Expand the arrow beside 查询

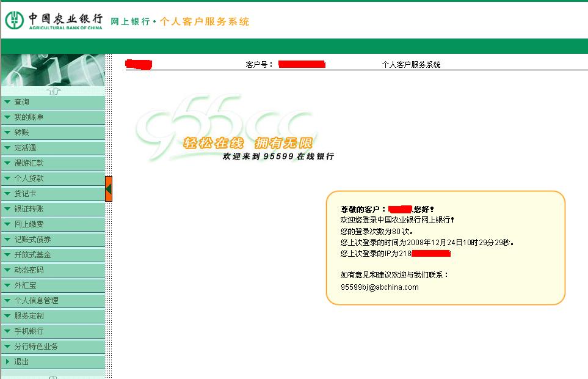pyautogui.click(x=7, y=101)
